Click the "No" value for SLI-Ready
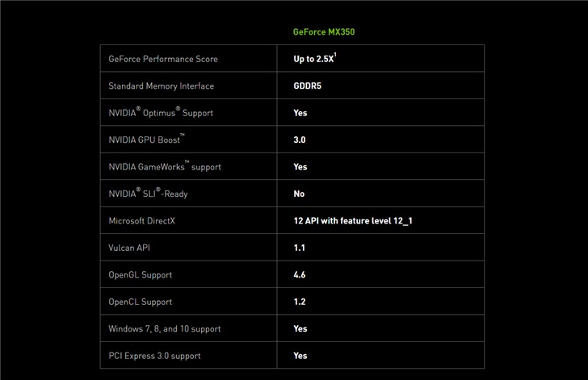 point(299,194)
